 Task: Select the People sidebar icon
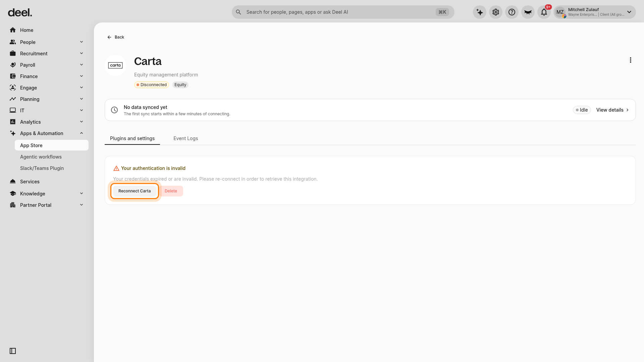tap(13, 42)
